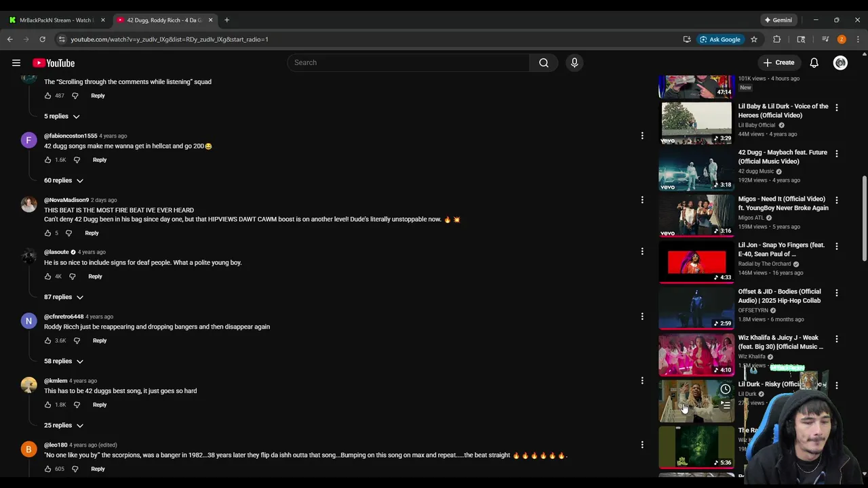Dislike the @leo180 comment
The width and height of the screenshot is (868, 488).
coord(75,469)
